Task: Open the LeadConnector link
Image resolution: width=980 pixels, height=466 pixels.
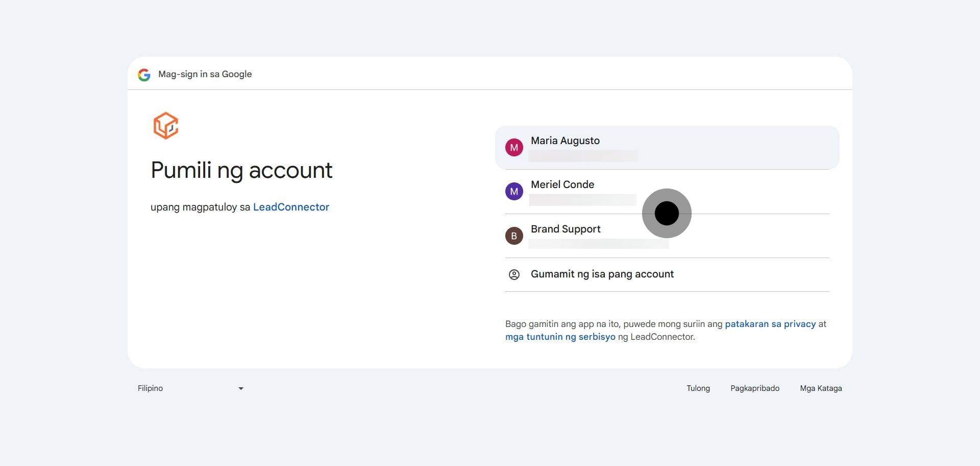Action: (291, 207)
